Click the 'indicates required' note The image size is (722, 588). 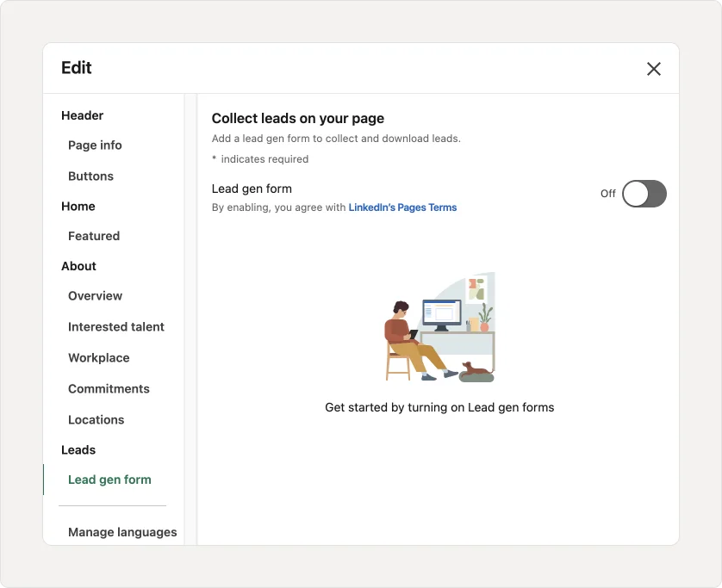click(260, 159)
